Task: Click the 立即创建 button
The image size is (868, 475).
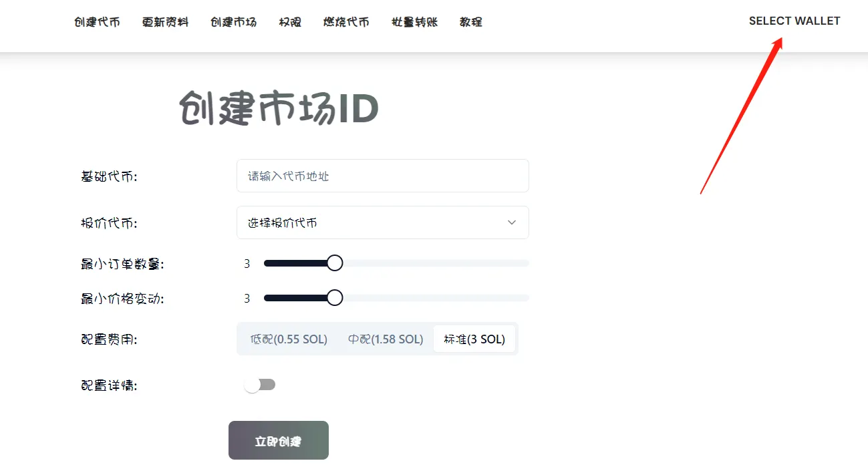Action: tap(279, 440)
